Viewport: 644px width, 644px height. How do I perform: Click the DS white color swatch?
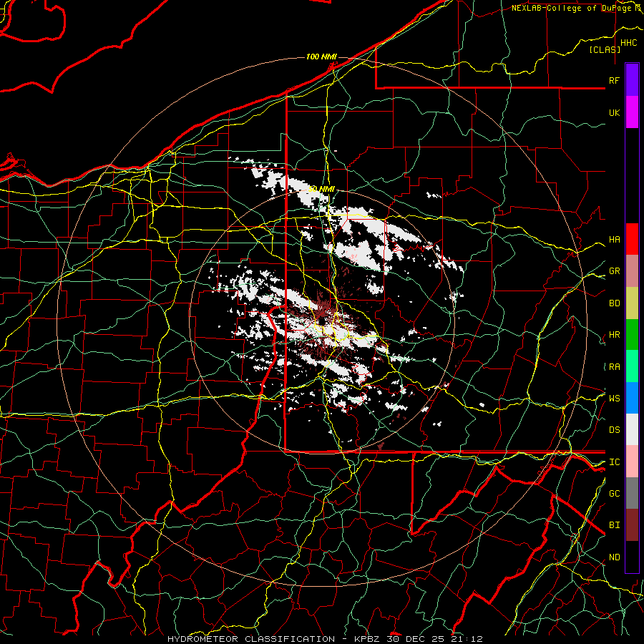coord(632,429)
